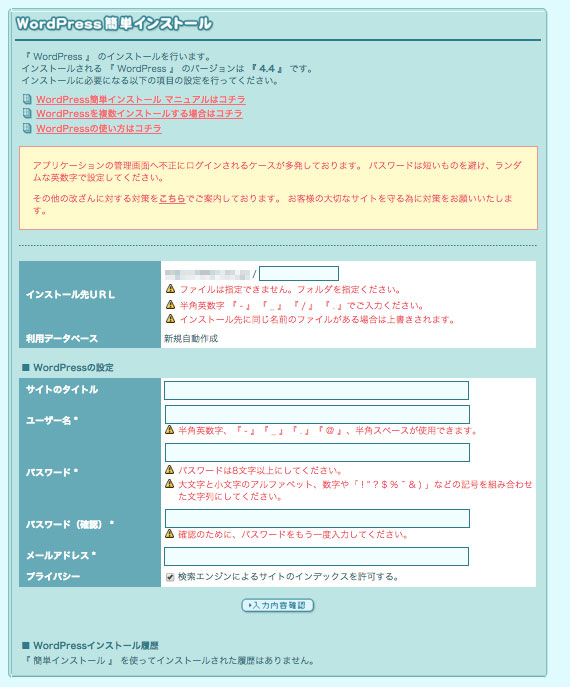Click warning icon beside 確認のために note
Image resolution: width=570 pixels, height=687 pixels.
[170, 534]
